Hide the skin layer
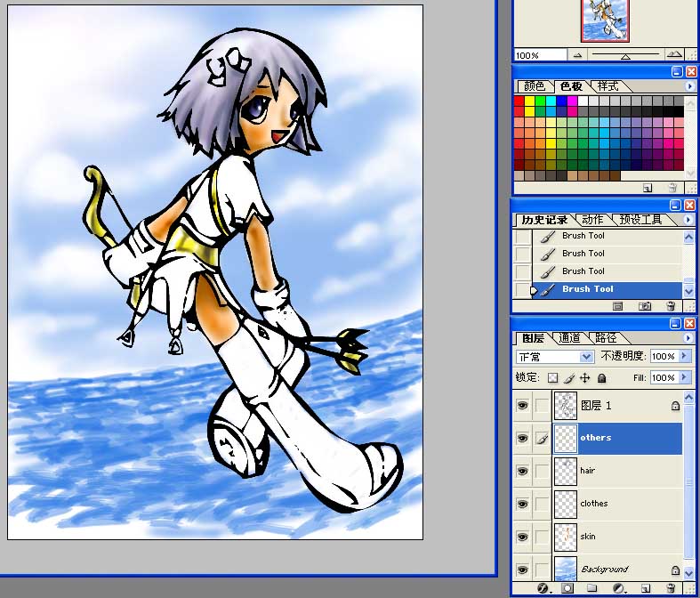This screenshot has height=598, width=700. (522, 537)
